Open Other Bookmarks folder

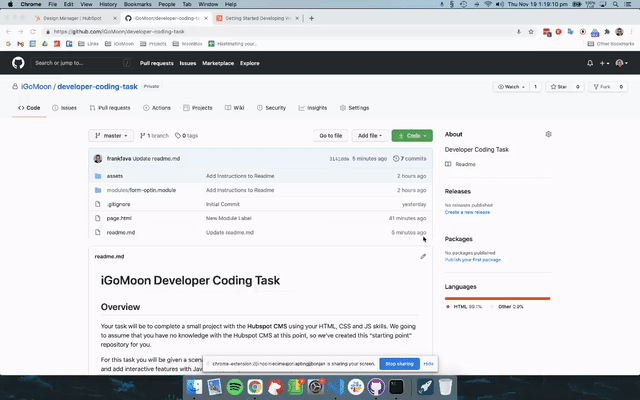[x=611, y=44]
